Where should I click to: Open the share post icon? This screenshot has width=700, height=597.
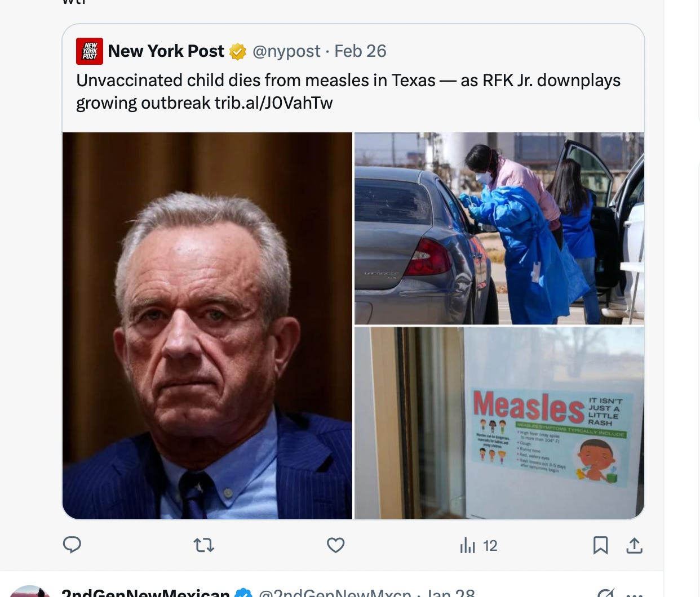(634, 545)
